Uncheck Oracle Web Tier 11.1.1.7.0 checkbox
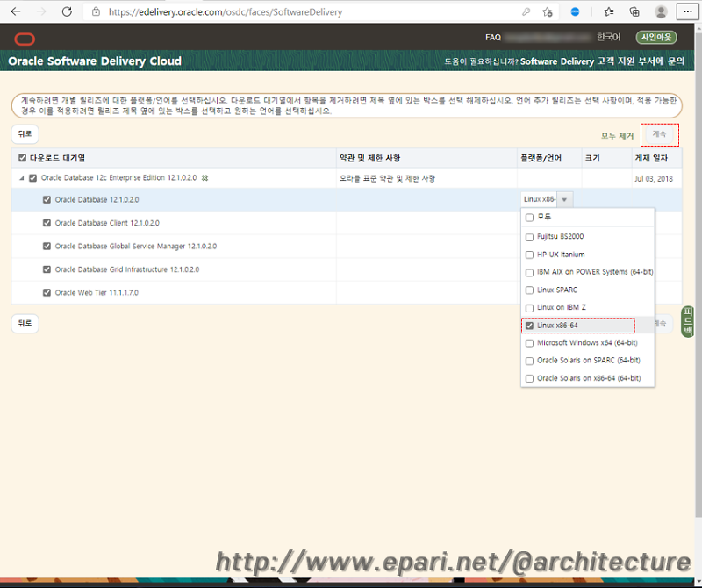 click(x=47, y=293)
